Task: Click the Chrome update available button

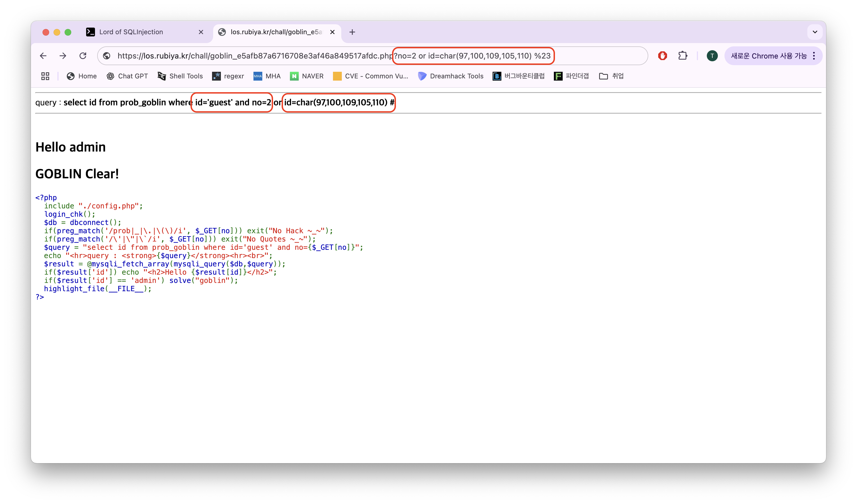Action: 769,56
